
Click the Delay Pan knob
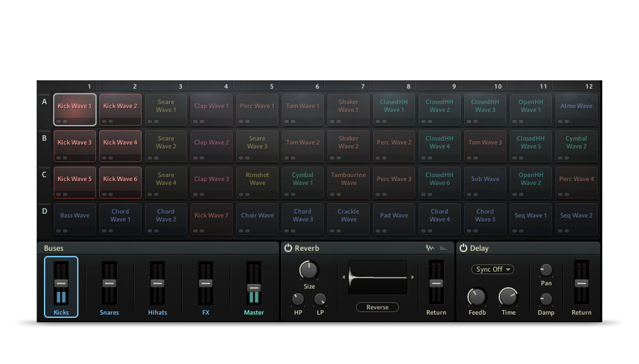pos(546,270)
